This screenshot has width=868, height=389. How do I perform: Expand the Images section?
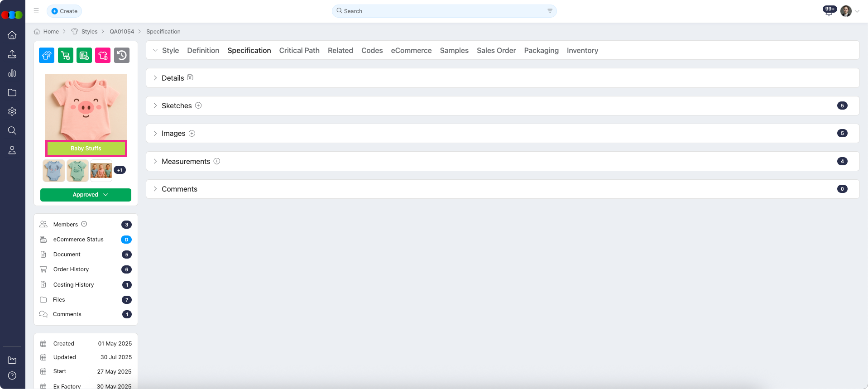[155, 134]
